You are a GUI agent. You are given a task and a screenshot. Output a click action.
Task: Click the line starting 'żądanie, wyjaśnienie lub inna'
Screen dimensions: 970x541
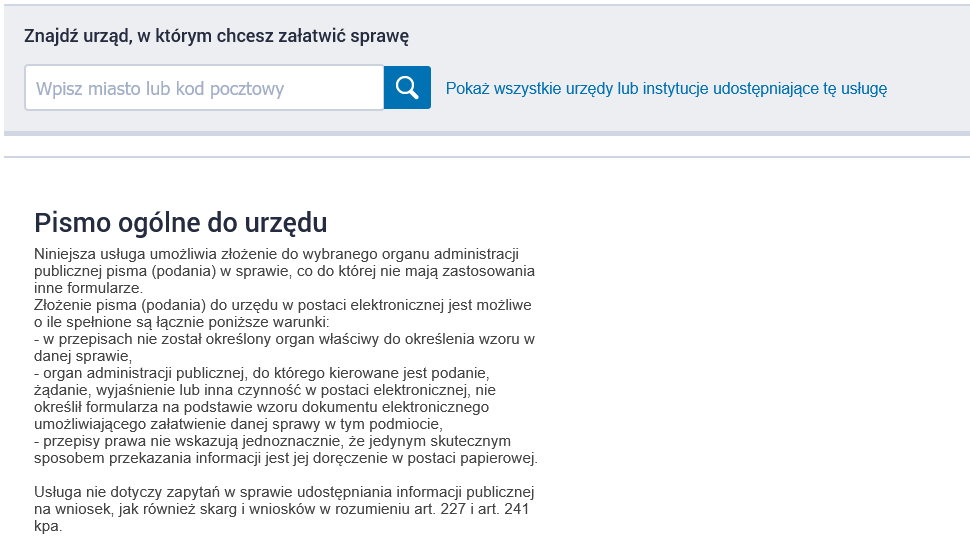point(264,390)
